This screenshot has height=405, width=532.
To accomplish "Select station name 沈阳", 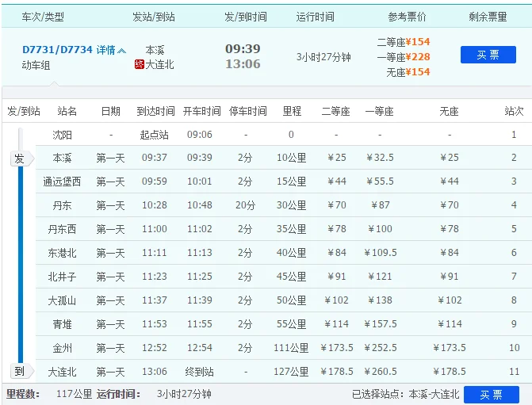I will [x=62, y=135].
